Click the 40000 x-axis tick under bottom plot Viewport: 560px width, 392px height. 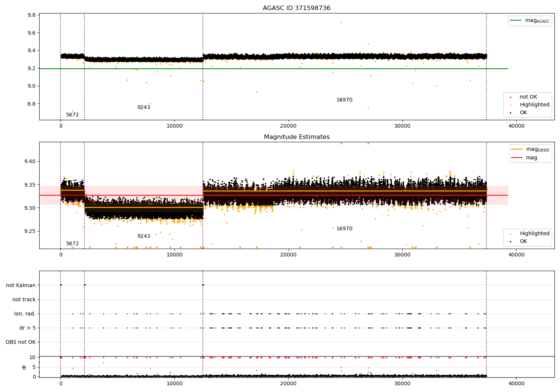(x=516, y=384)
